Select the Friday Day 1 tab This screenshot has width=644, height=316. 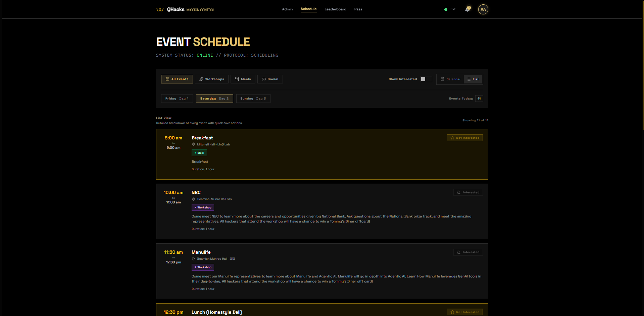pyautogui.click(x=177, y=99)
